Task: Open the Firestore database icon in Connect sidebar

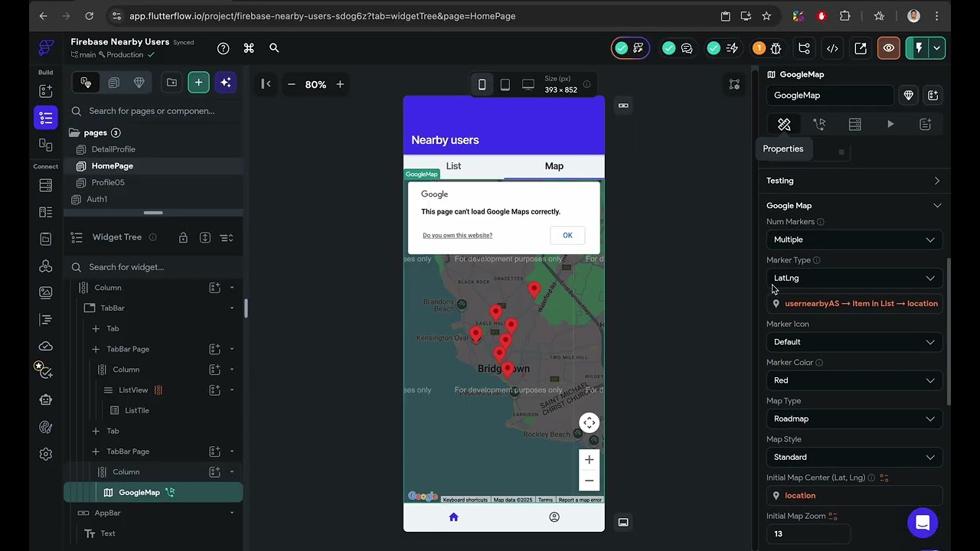Action: [46, 185]
